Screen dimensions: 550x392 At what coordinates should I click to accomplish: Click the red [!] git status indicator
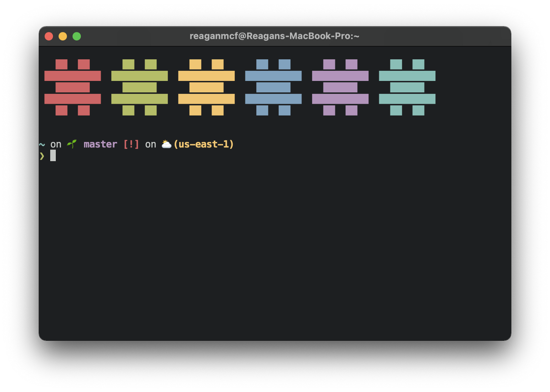pos(131,144)
